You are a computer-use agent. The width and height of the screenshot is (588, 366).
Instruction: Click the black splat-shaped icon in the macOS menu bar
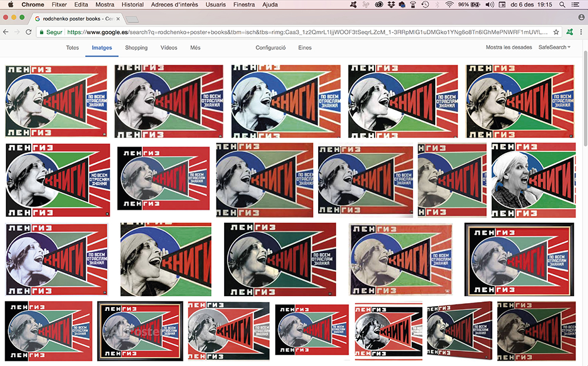tap(353, 5)
